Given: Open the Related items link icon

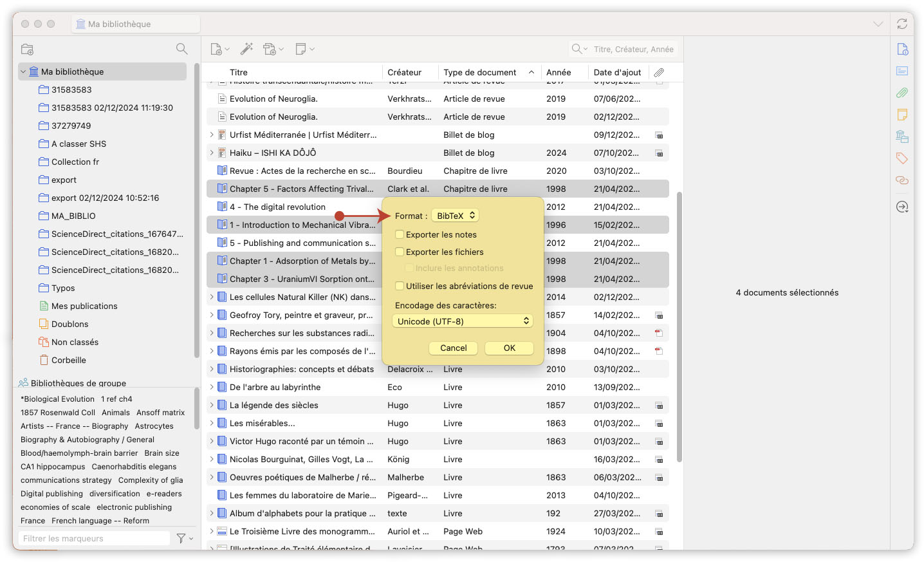Looking at the screenshot, I should pyautogui.click(x=902, y=180).
